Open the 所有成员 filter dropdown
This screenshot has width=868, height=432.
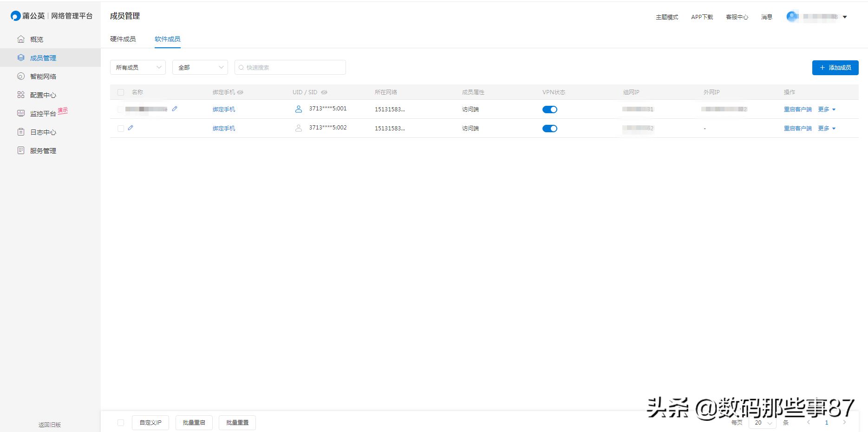pos(138,67)
